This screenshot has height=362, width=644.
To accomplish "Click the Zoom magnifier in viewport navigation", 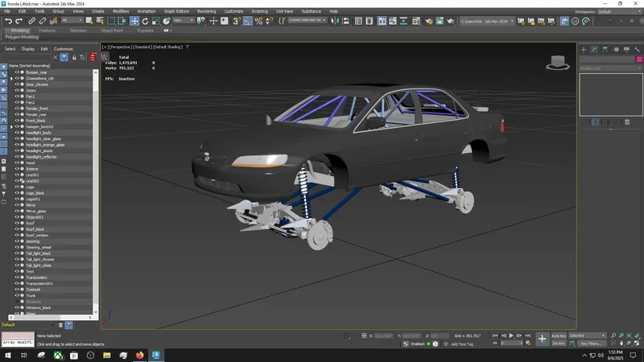I will tap(613, 335).
